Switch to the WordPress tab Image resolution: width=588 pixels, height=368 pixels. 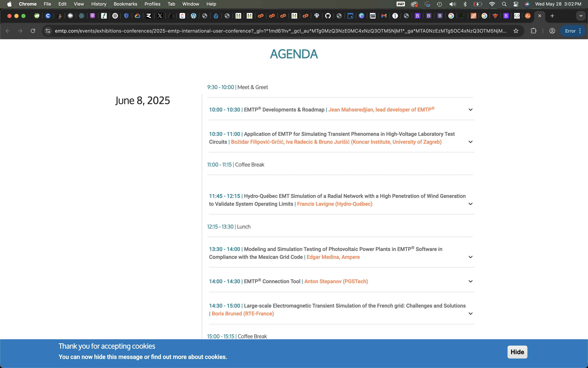click(193, 16)
